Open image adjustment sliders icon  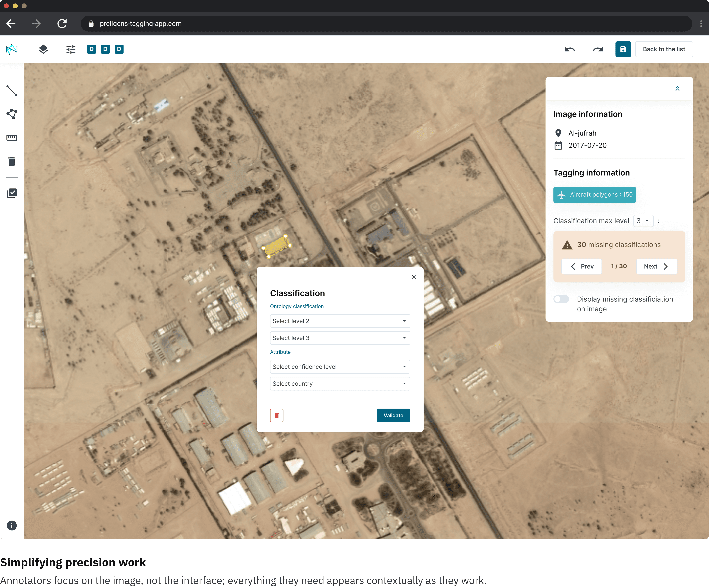click(x=71, y=49)
